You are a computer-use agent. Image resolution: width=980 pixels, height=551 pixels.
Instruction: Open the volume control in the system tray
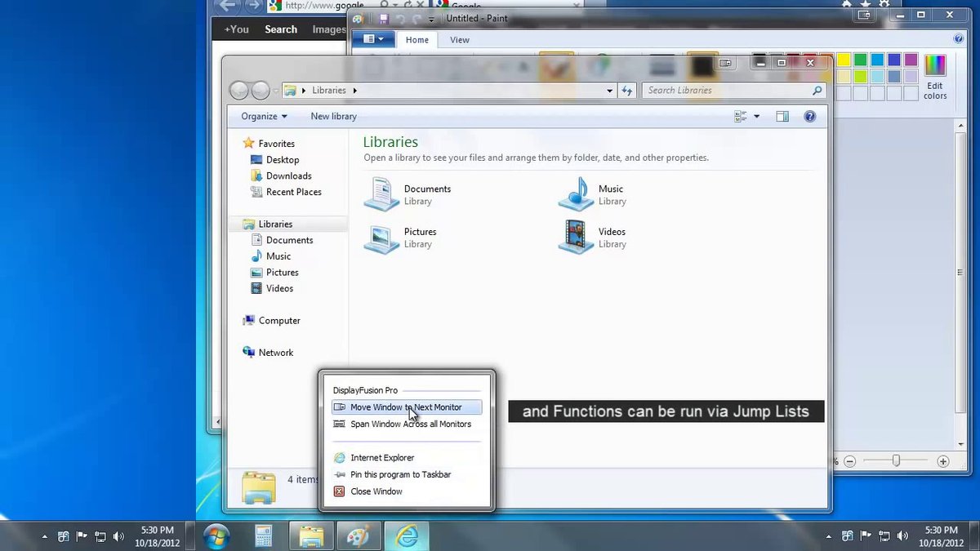tap(118, 536)
